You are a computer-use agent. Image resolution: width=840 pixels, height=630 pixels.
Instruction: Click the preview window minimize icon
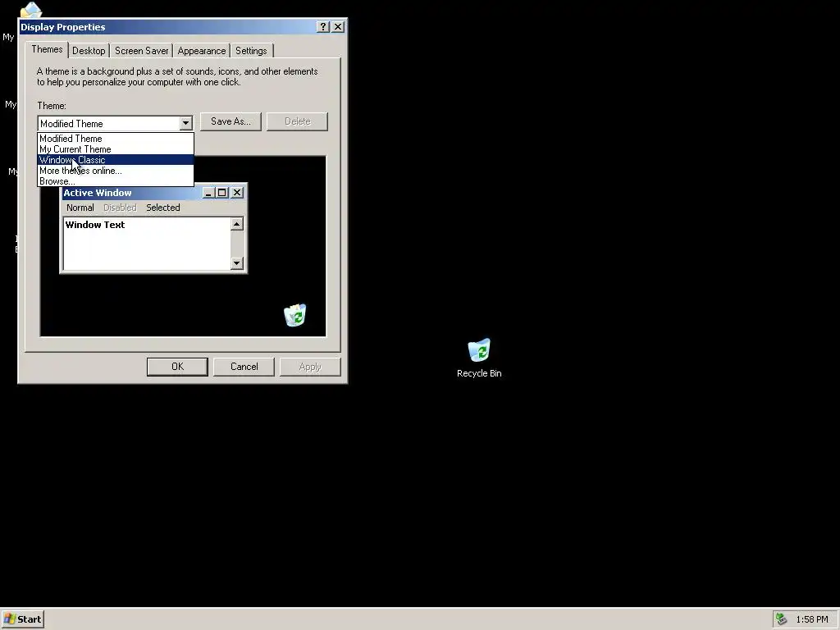tap(209, 193)
